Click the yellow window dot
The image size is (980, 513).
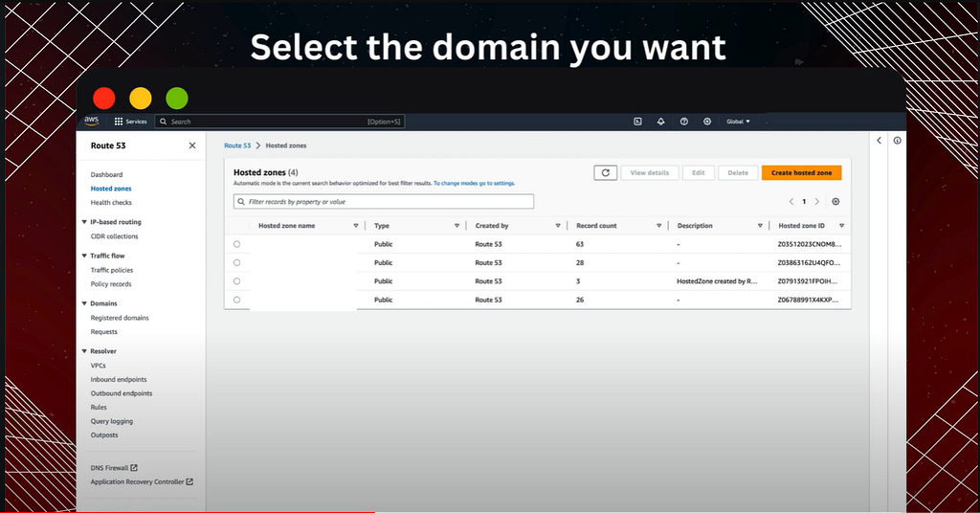click(140, 98)
